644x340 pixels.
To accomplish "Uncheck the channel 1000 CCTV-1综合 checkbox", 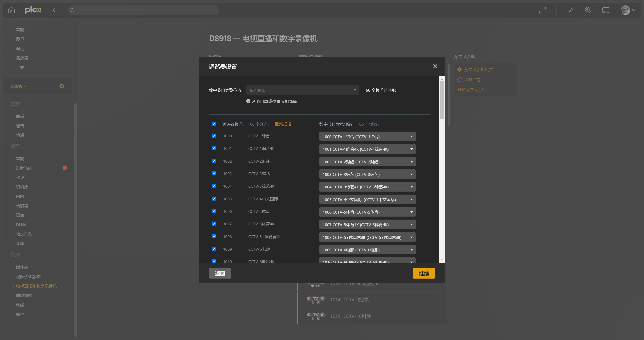I will coord(214,136).
